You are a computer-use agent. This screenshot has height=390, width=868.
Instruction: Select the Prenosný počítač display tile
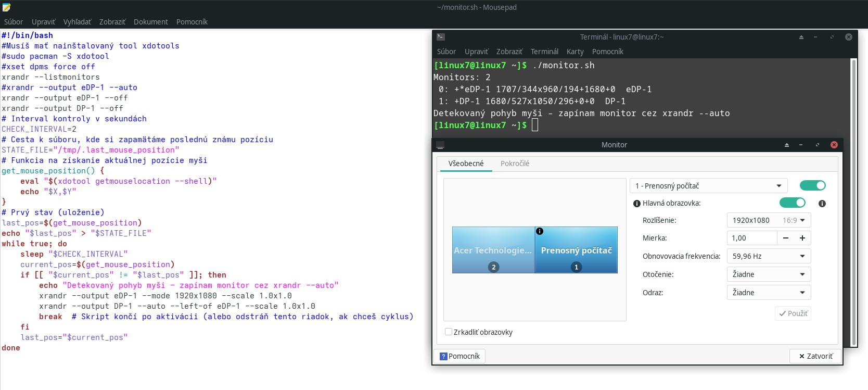click(x=576, y=250)
